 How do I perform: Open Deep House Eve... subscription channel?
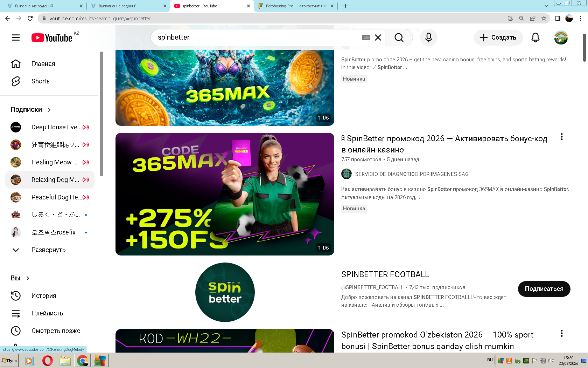(x=50, y=127)
